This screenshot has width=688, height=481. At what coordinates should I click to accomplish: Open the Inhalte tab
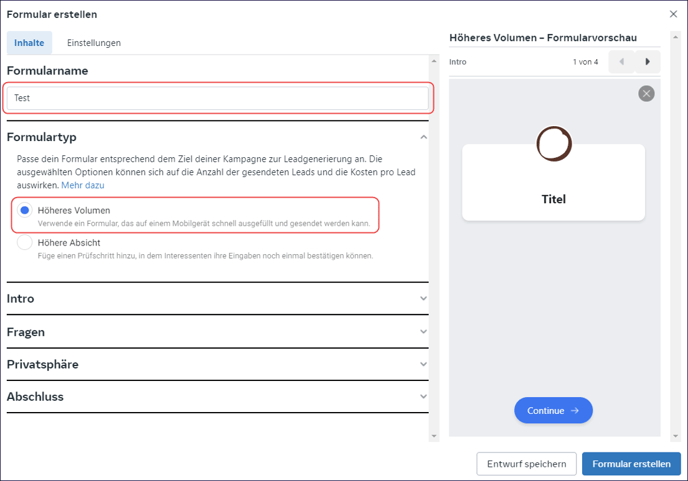pyautogui.click(x=29, y=43)
